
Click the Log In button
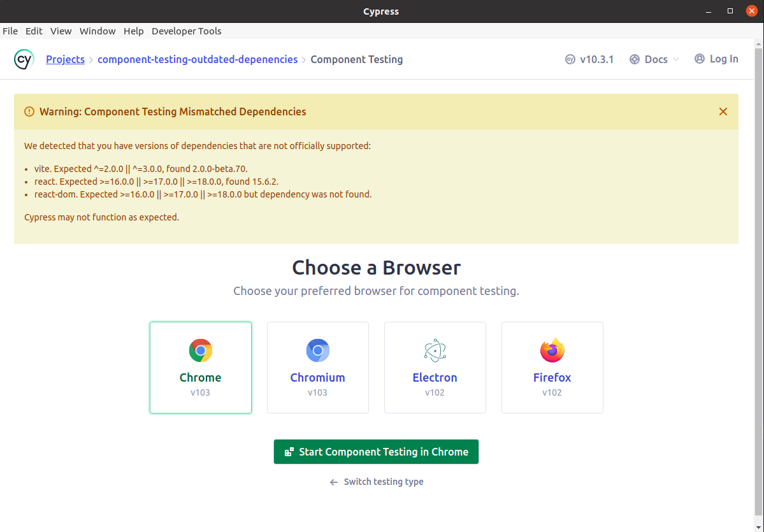tap(716, 59)
